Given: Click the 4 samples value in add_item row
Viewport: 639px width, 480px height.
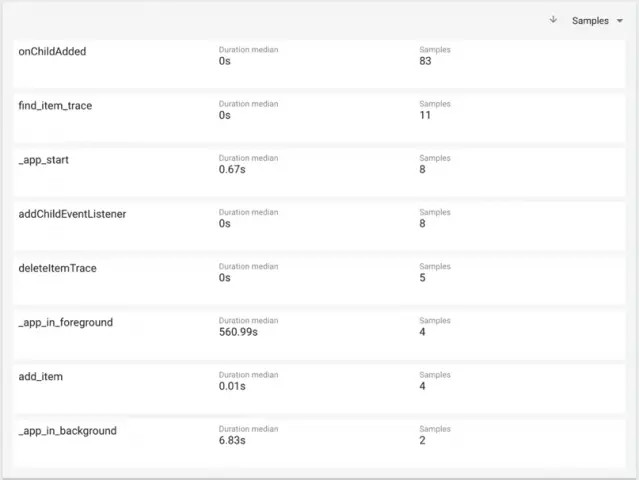Looking at the screenshot, I should tap(422, 386).
